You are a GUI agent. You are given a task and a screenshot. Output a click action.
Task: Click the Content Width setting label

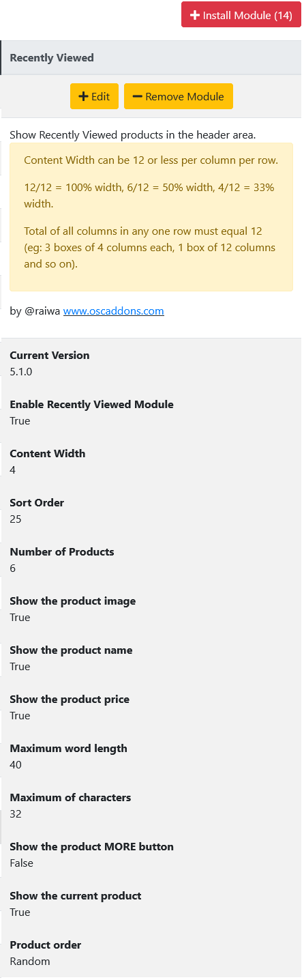click(x=48, y=454)
